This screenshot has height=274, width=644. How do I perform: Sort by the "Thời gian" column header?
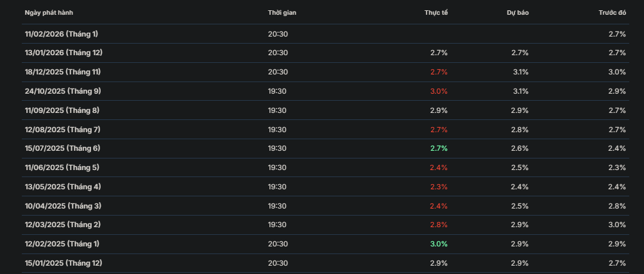(x=282, y=13)
